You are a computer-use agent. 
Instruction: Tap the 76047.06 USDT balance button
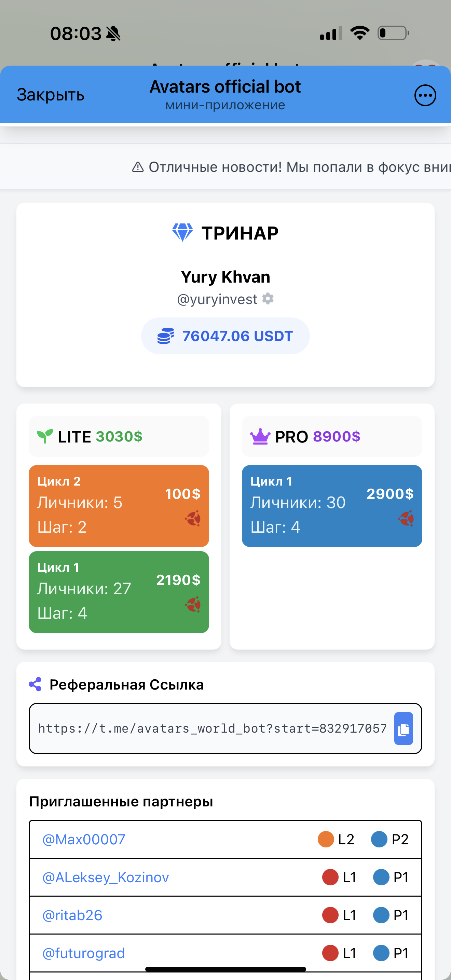click(225, 336)
